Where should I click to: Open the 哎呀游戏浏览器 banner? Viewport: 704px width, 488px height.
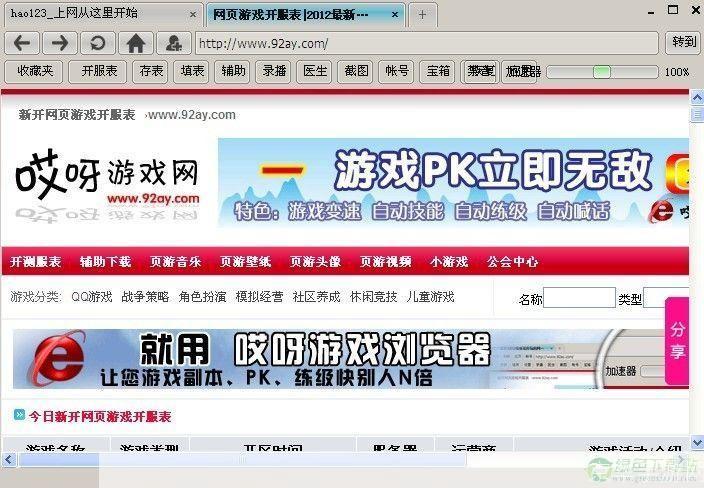tap(350, 359)
